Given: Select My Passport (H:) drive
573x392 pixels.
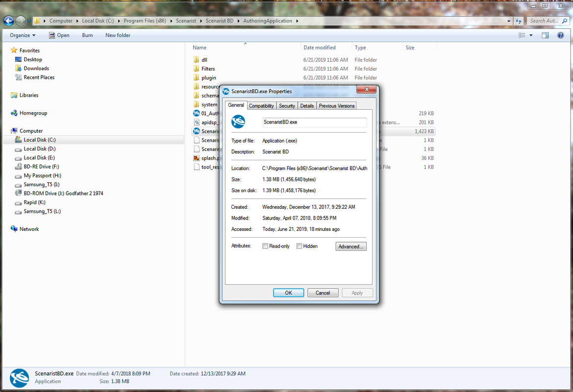Looking at the screenshot, I should point(38,175).
